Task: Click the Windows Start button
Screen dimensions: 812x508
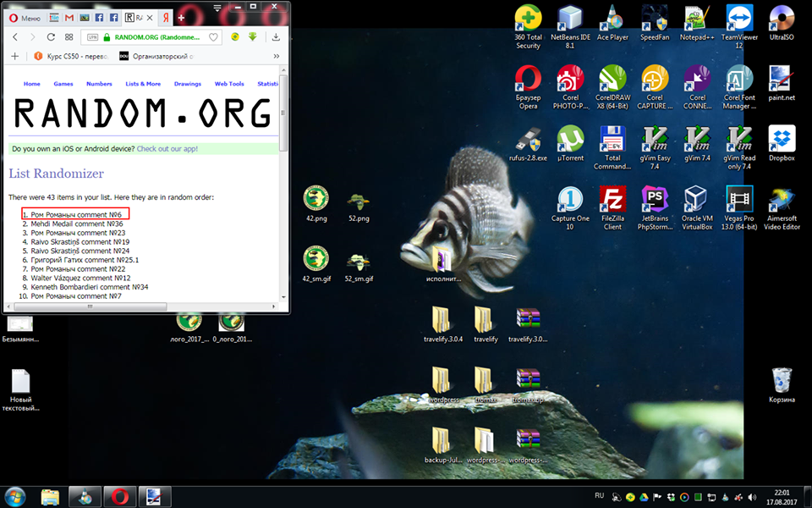Action: 15,495
